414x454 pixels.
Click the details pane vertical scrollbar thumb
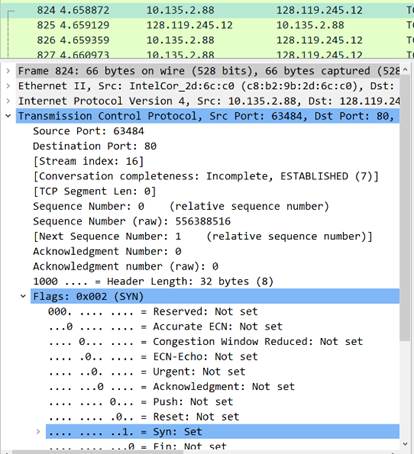point(405,208)
